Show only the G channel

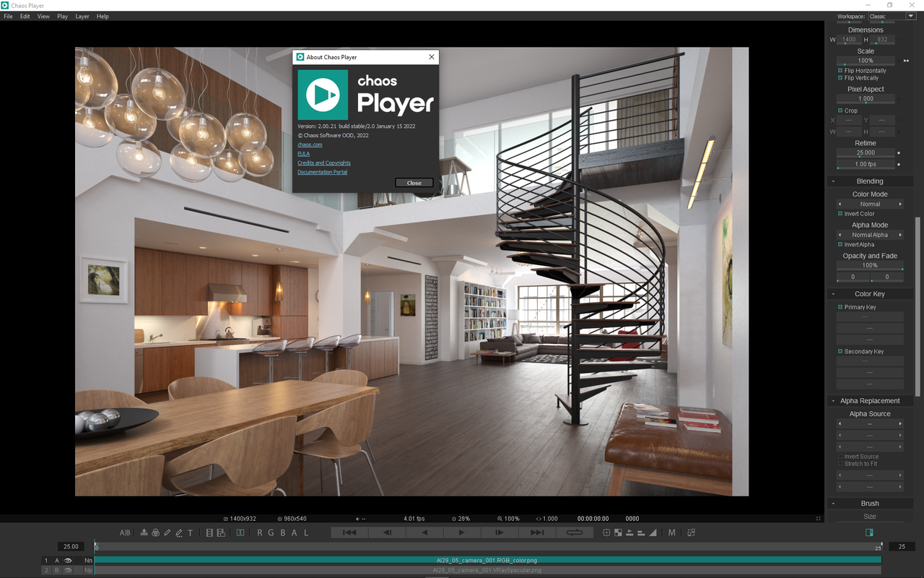coord(271,532)
